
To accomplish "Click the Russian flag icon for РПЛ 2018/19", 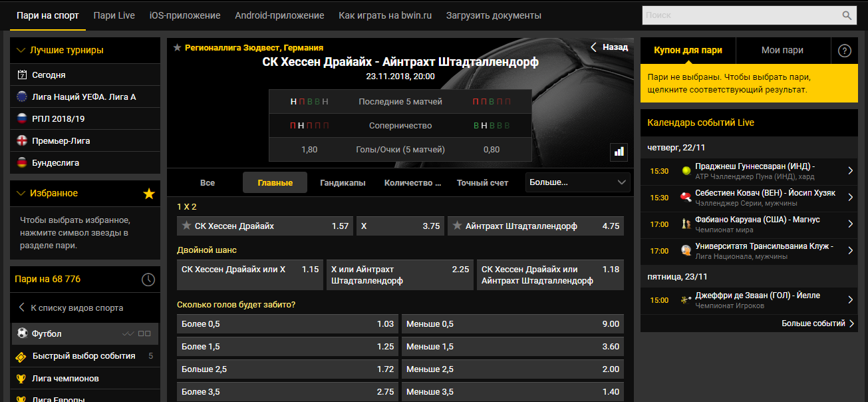I will click(22, 118).
